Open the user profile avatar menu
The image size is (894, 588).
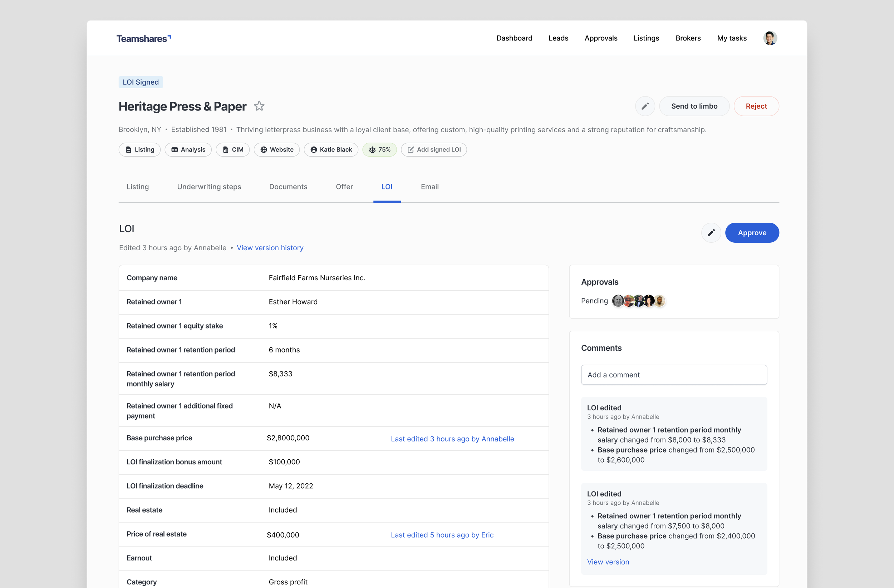tap(770, 38)
